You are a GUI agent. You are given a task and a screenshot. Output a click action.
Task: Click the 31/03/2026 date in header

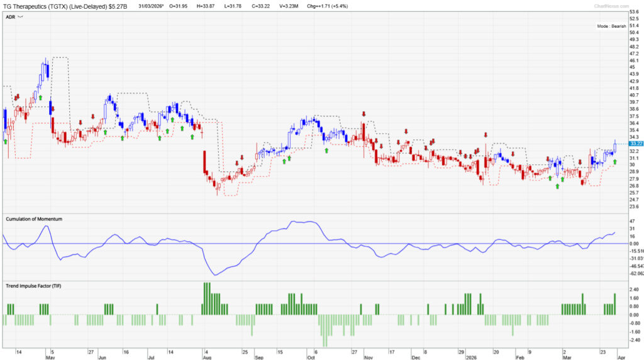[x=151, y=6]
